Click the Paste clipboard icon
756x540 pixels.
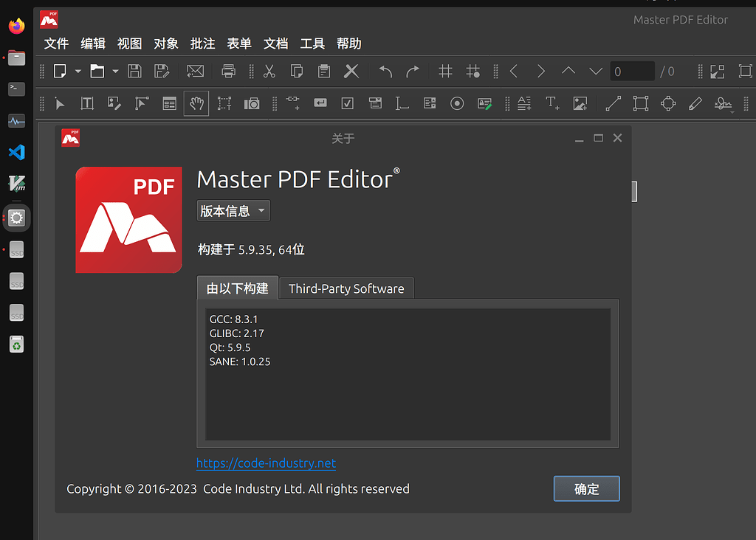[324, 72]
